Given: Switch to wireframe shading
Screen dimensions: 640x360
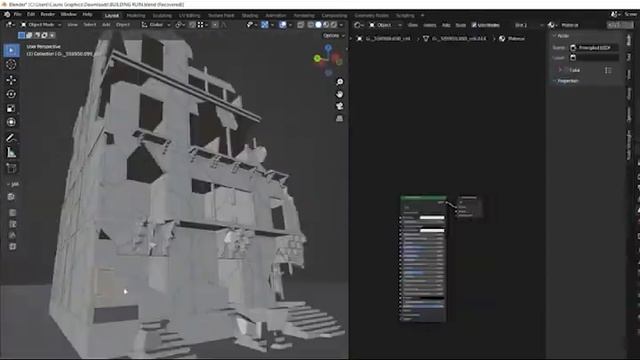Looking at the screenshot, I should pos(311,25).
